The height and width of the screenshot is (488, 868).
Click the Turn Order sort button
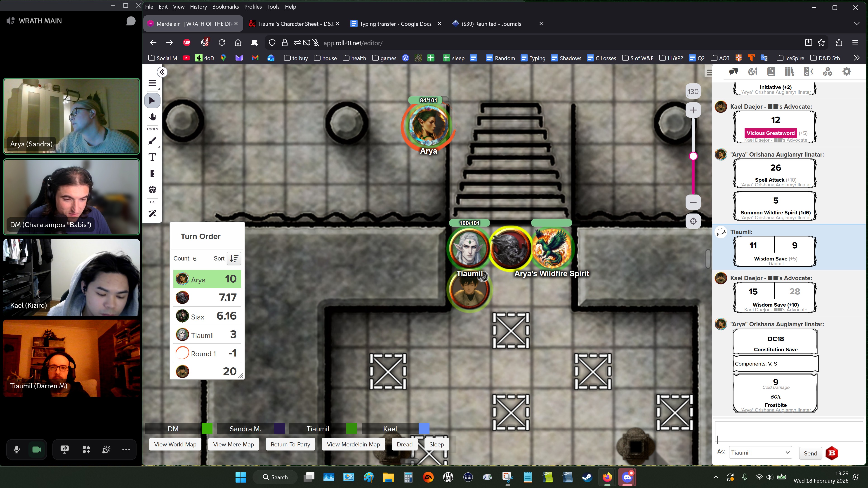pyautogui.click(x=234, y=258)
